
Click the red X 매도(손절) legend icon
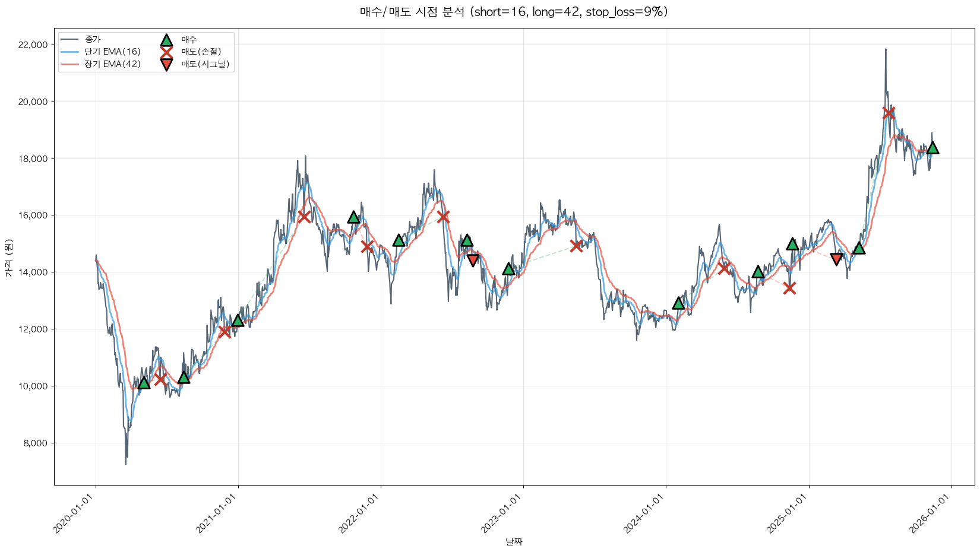click(x=166, y=52)
